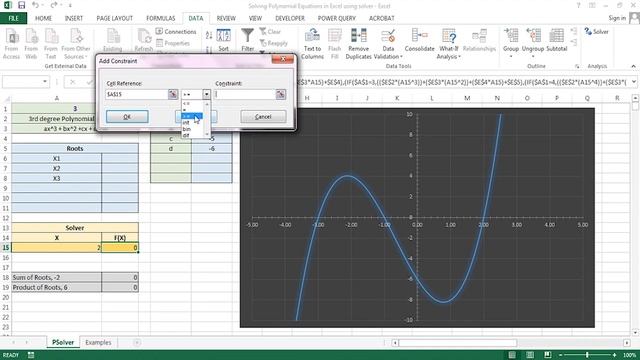This screenshot has height=360, width=640.
Task: Click Clear filter in ribbon
Action: pos(270,31)
